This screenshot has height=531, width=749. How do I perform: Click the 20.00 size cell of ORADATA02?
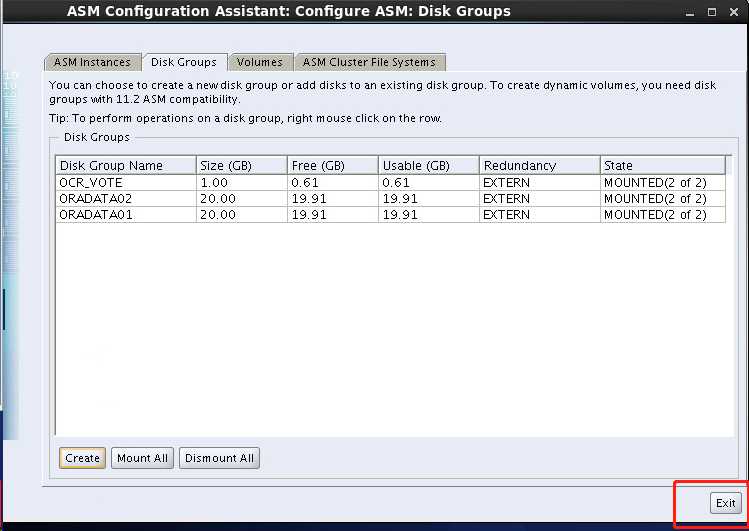pos(241,199)
